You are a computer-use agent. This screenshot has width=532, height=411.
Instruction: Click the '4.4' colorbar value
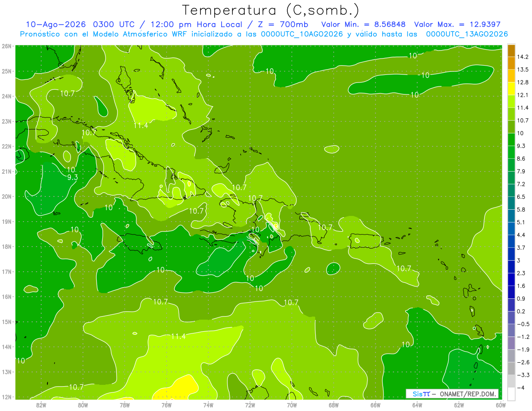(x=521, y=235)
